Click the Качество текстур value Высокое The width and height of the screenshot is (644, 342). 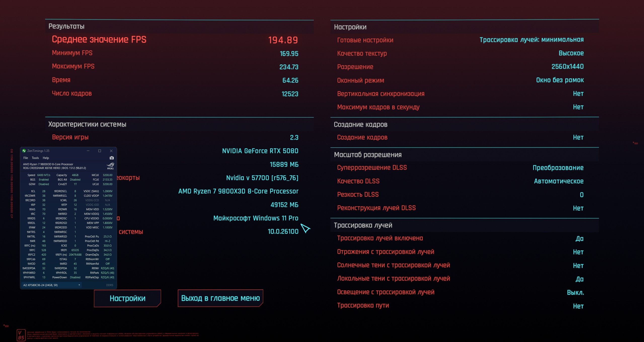[571, 53]
